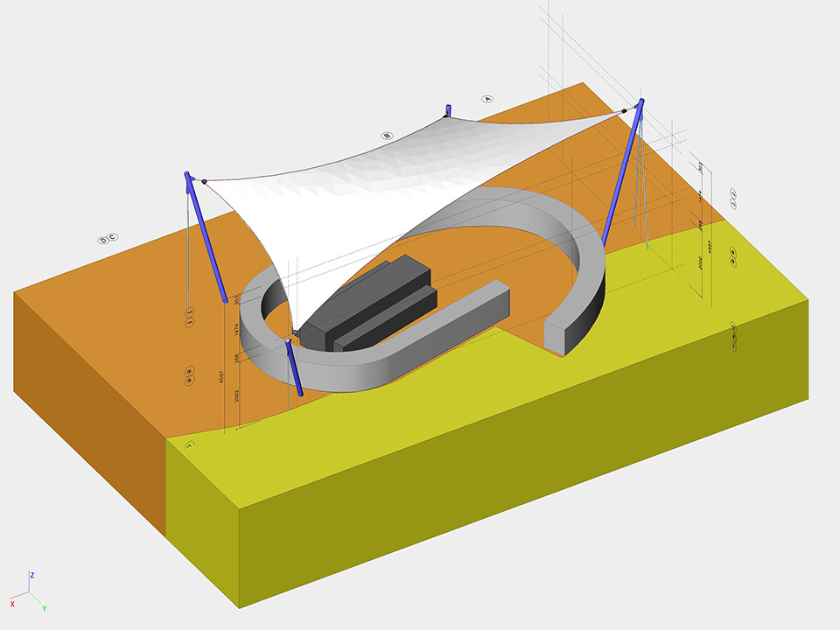Select the white membrane canopy surface
The image size is (840, 630).
point(394,184)
